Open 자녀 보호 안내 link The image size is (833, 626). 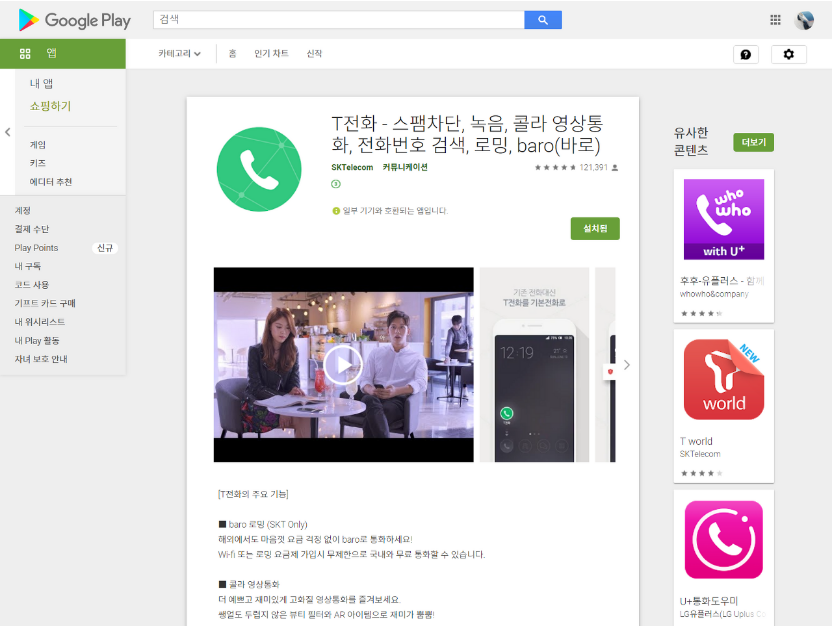[x=41, y=359]
